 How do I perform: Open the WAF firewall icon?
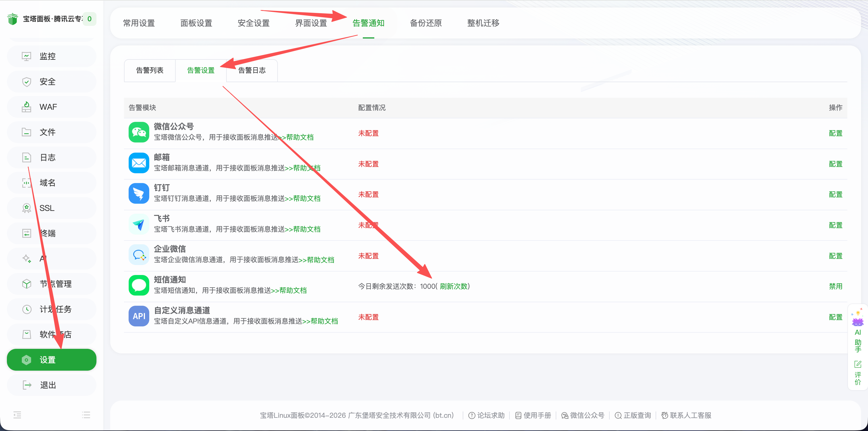pyautogui.click(x=26, y=107)
